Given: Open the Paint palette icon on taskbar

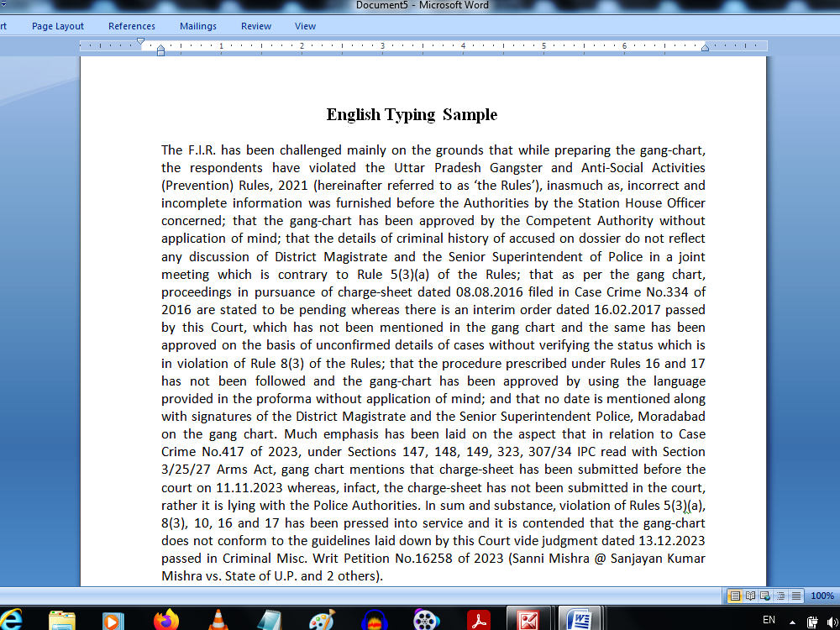Looking at the screenshot, I should pyautogui.click(x=322, y=620).
